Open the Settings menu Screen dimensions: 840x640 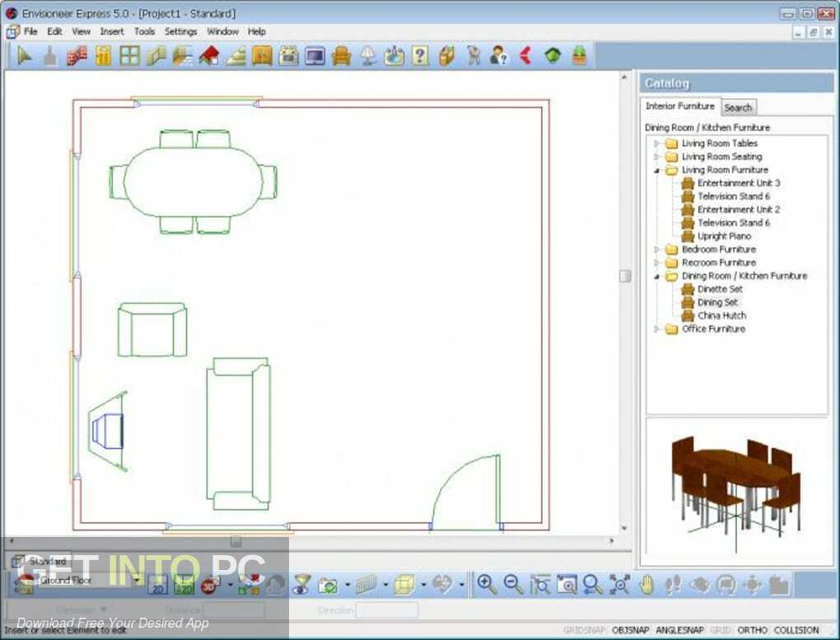(181, 31)
